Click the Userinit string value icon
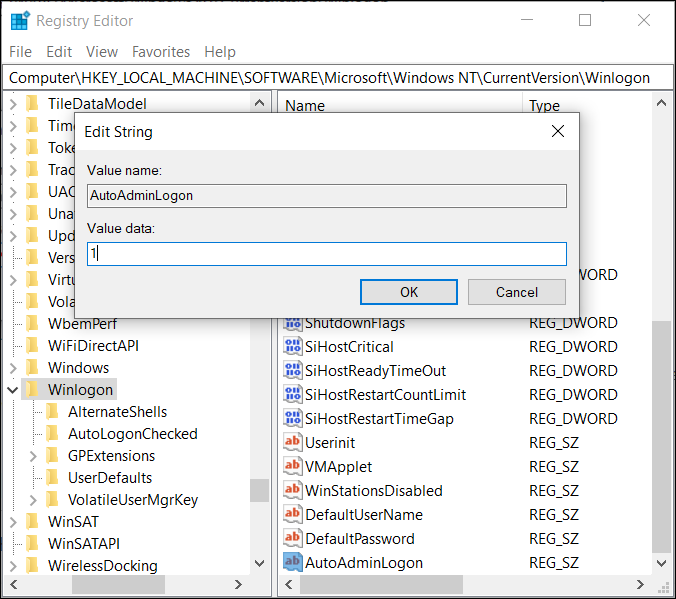676x599 pixels. pos(293,443)
